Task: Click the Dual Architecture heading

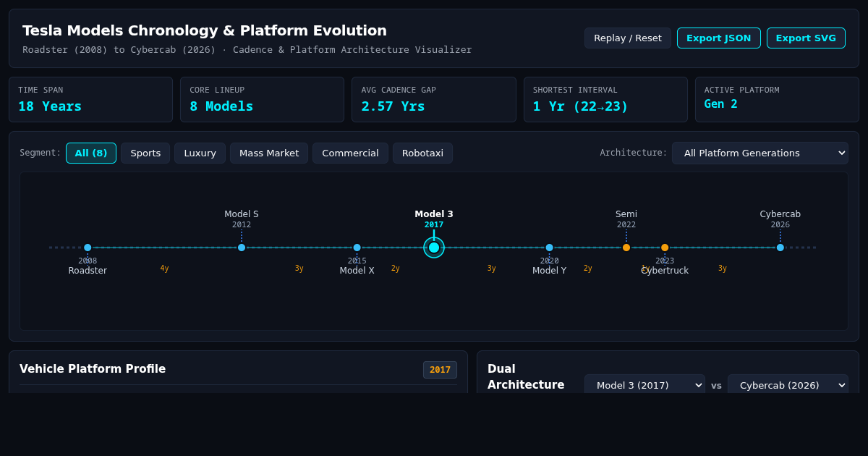Action: pyautogui.click(x=526, y=377)
